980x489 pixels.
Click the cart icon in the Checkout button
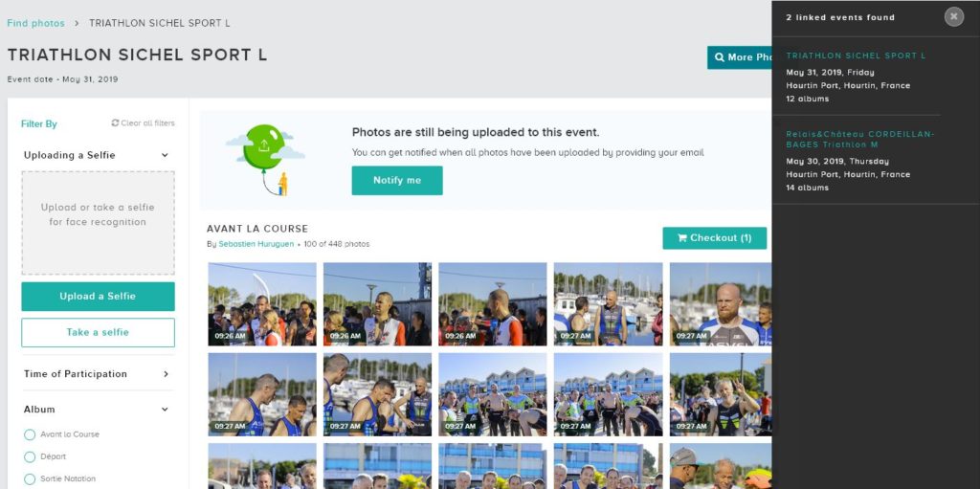pos(681,237)
